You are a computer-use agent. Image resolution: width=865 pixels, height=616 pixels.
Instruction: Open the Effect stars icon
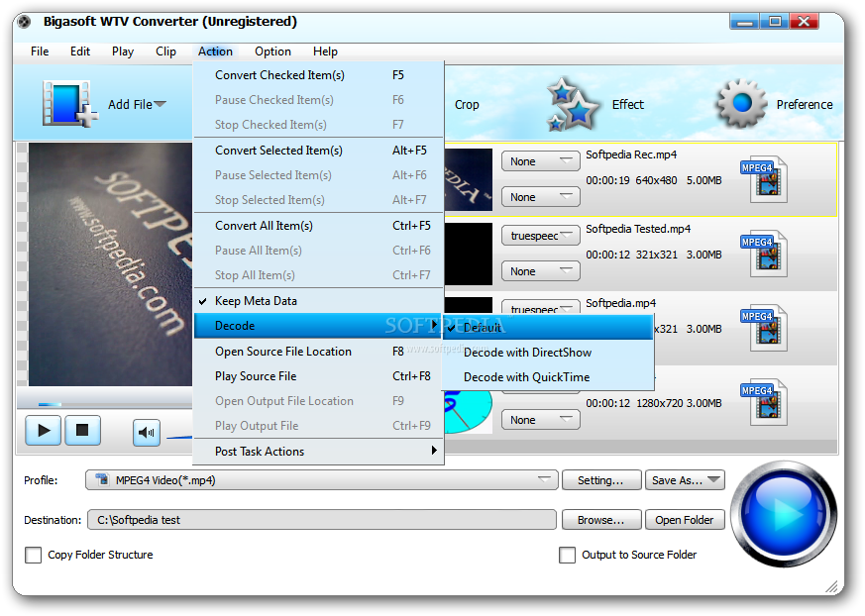[572, 104]
